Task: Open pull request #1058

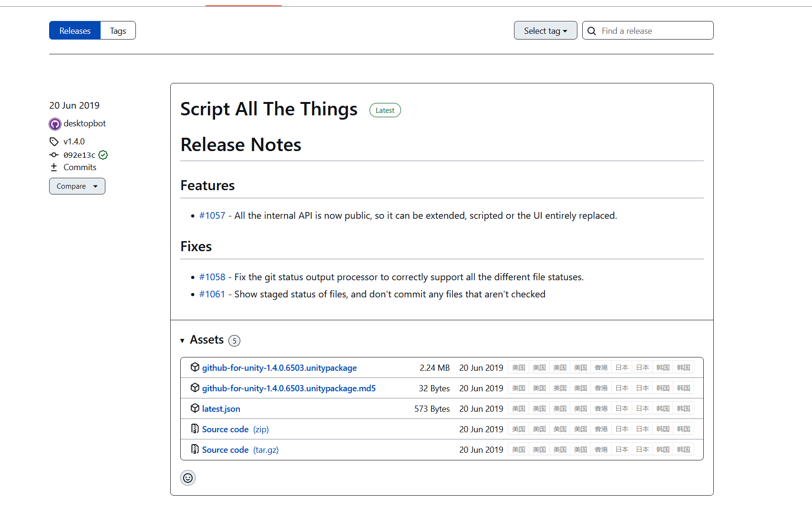Action: (212, 277)
